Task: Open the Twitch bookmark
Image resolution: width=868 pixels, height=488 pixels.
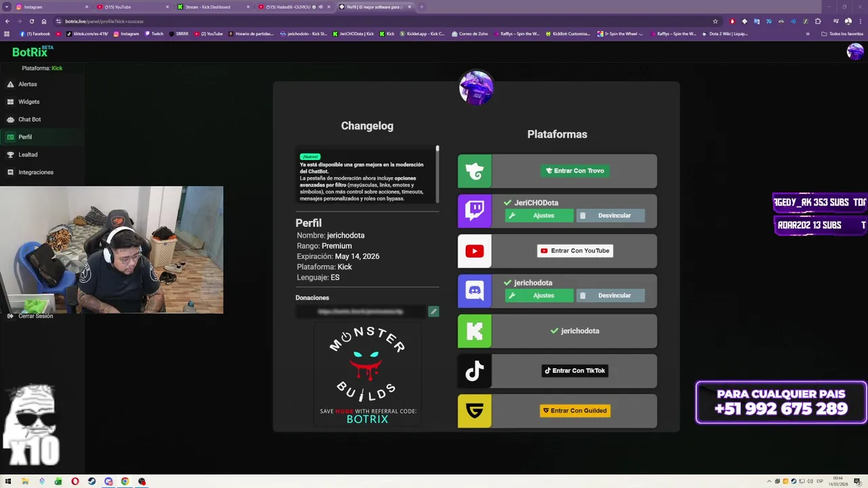Action: click(155, 33)
